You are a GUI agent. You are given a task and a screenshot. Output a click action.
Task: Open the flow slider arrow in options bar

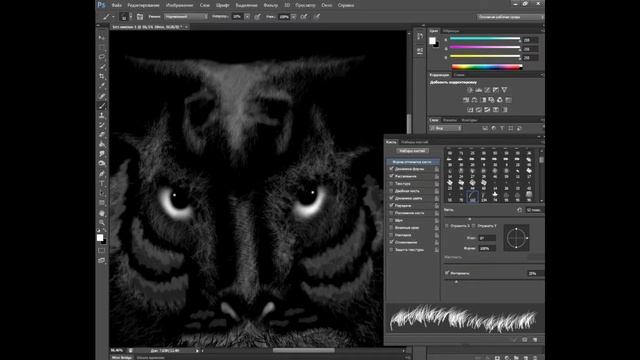point(293,17)
